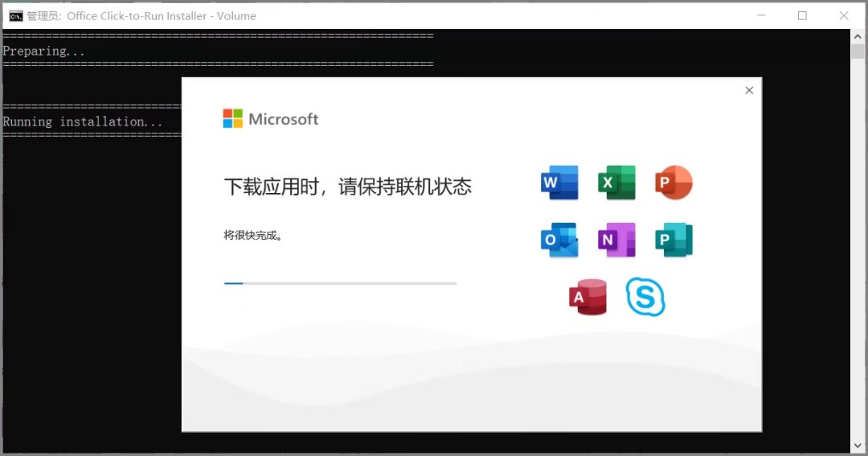Click the console scrollbar up arrow
This screenshot has width=868, height=456.
858,36
